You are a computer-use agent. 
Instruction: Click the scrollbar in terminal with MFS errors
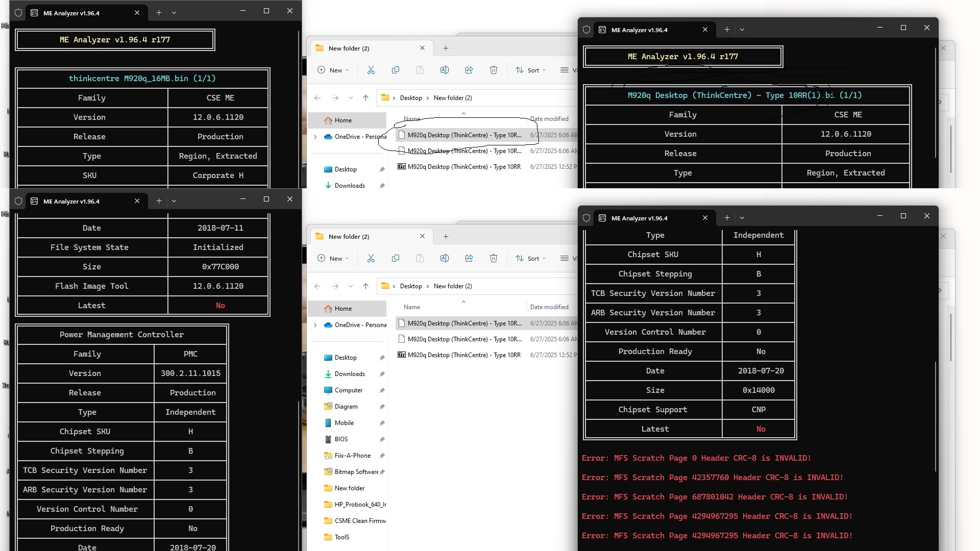click(936, 416)
